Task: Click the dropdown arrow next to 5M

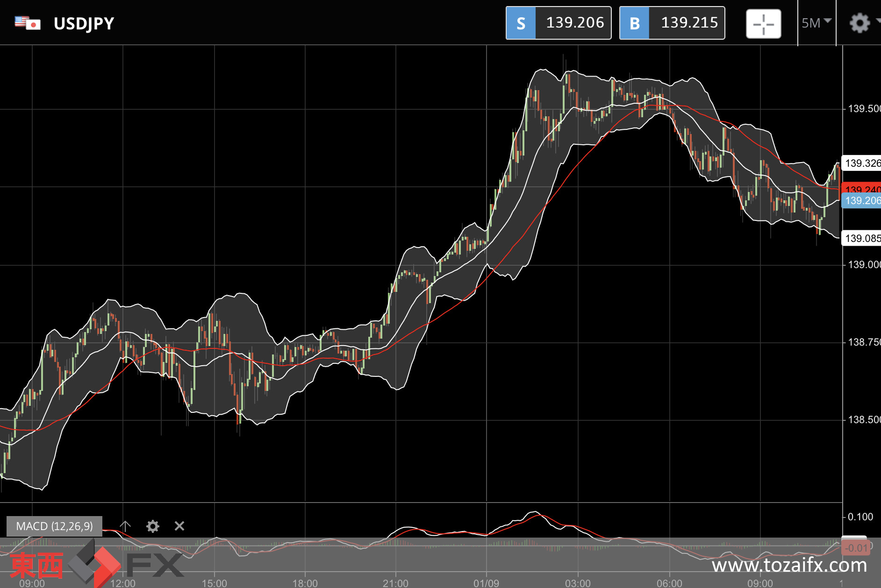Action: [x=828, y=21]
